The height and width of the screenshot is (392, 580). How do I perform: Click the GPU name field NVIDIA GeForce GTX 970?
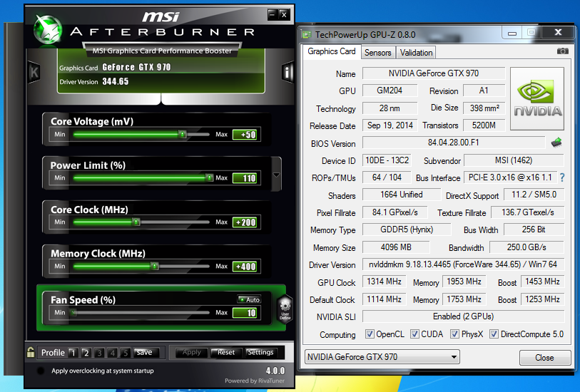click(434, 73)
